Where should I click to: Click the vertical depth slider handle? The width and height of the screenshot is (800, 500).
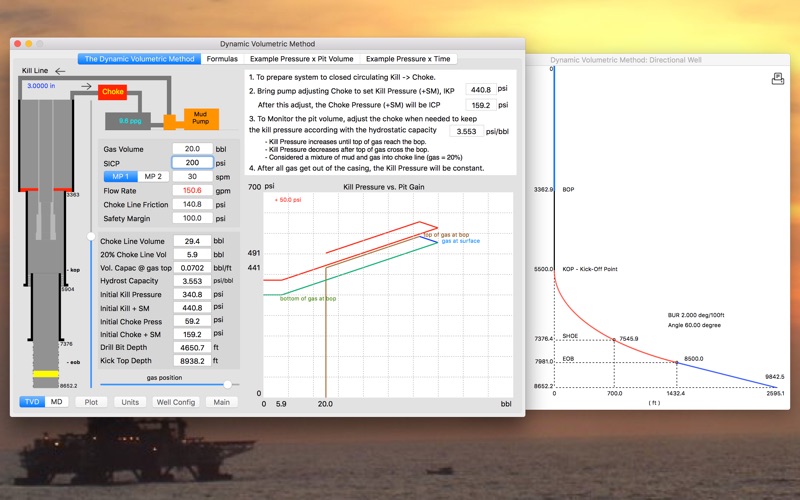pos(91,236)
